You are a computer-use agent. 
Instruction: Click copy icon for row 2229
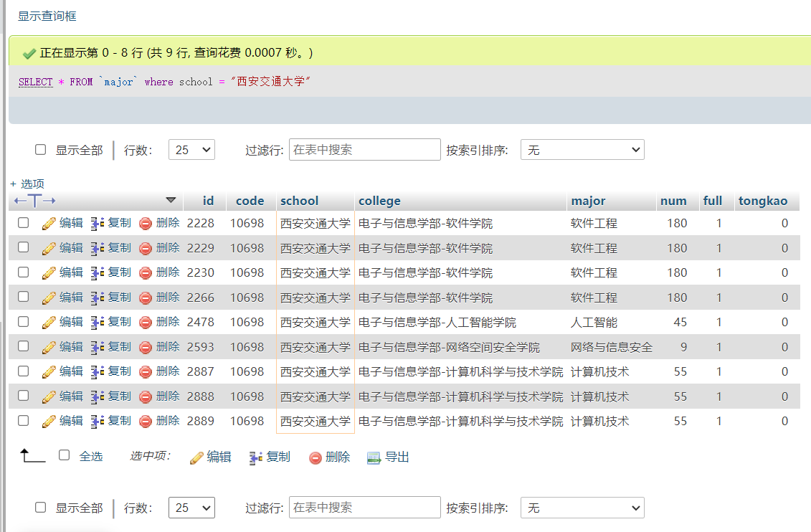pyautogui.click(x=98, y=248)
